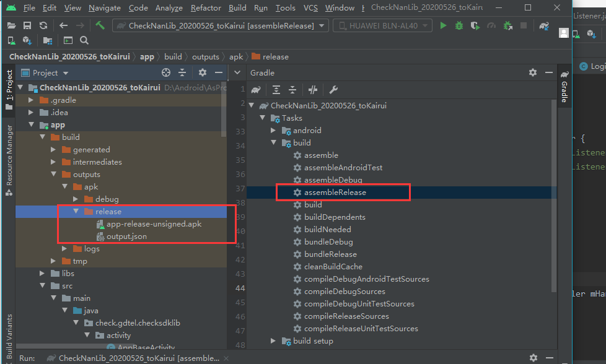
Task: Open search with the magnifier icon
Action: 84,40
